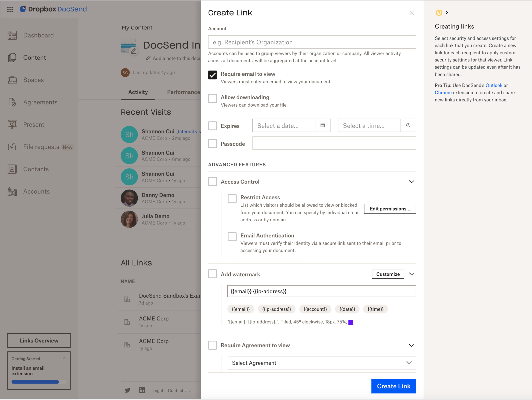Uncheck Require email to view
532x400 pixels.
coord(212,75)
